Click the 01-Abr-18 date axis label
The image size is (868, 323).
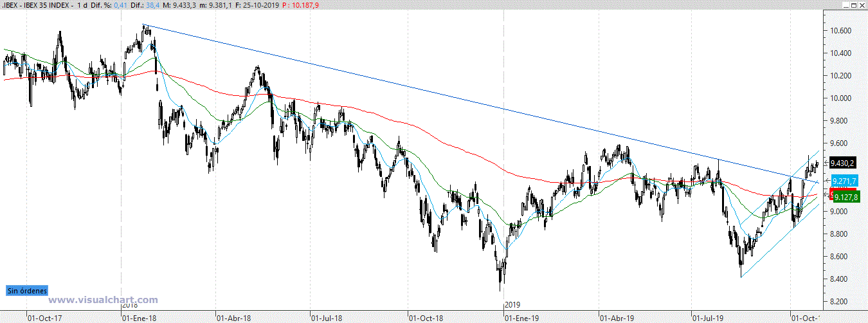[x=233, y=318]
